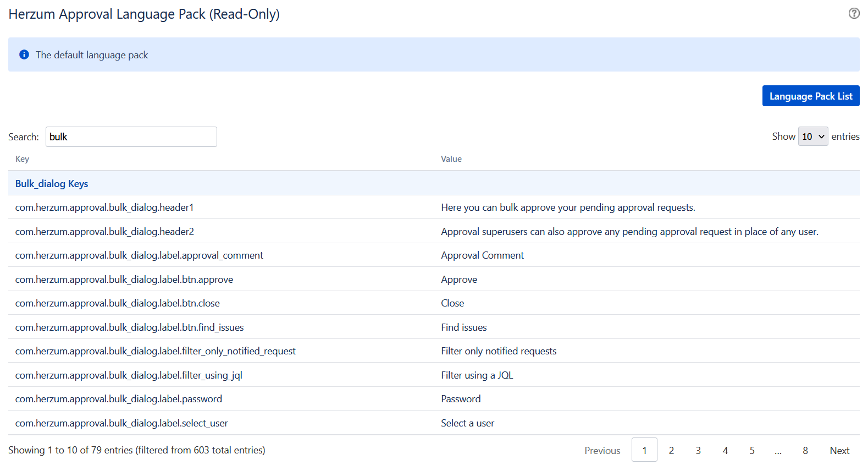
Task: Click the value 'Select a user'
Action: (x=467, y=423)
